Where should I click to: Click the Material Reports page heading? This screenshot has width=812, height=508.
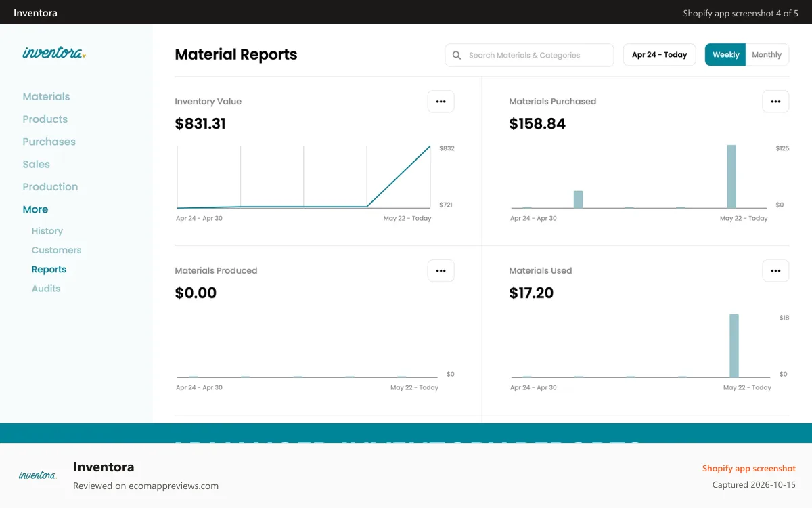coord(235,55)
